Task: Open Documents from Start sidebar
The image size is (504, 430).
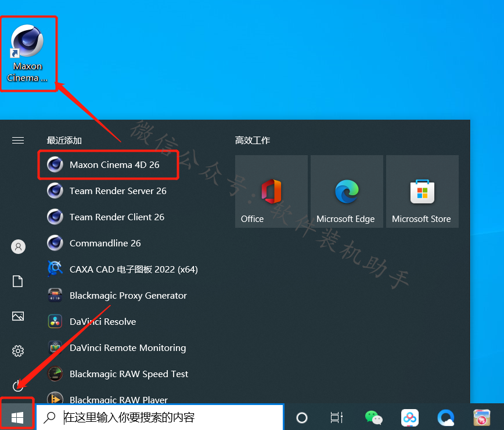Action: coord(17,281)
